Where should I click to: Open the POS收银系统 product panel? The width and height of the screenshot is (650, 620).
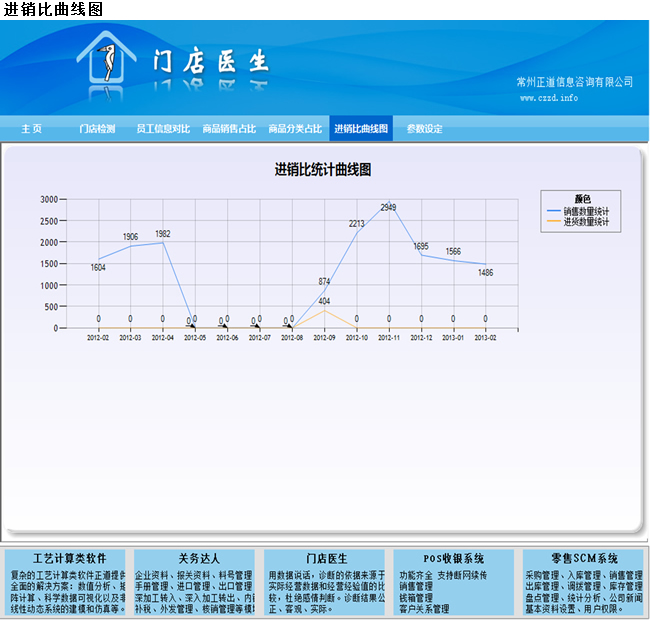click(453, 558)
